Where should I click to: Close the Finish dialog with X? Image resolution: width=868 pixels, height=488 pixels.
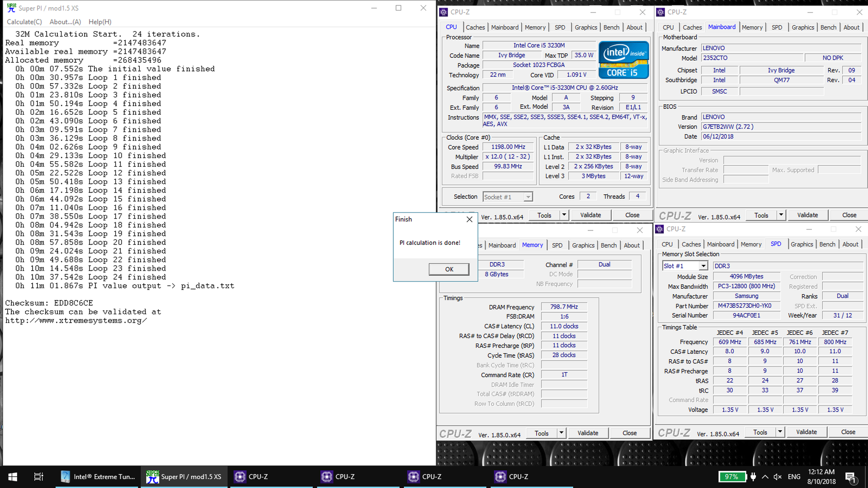pyautogui.click(x=469, y=219)
